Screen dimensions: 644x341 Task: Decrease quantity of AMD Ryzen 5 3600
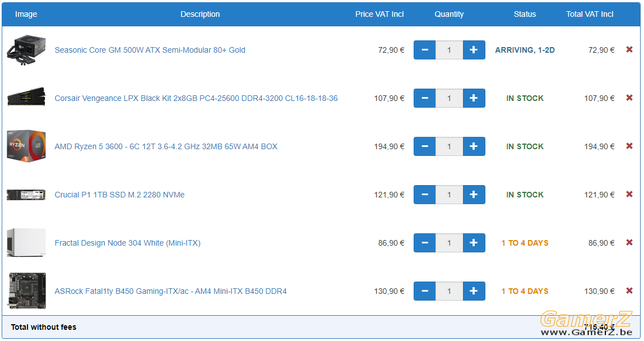[x=425, y=146]
